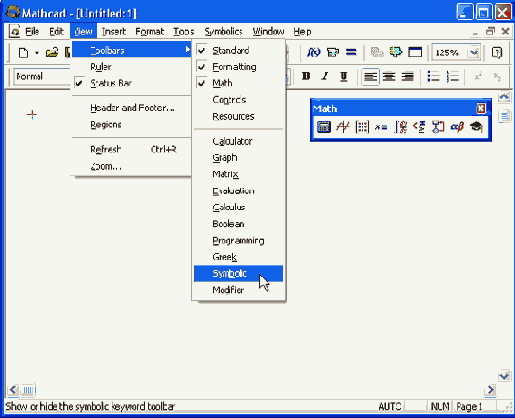Viewport: 515px width, 418px height.
Task: Click the New worksheet icon
Action: [x=23, y=53]
